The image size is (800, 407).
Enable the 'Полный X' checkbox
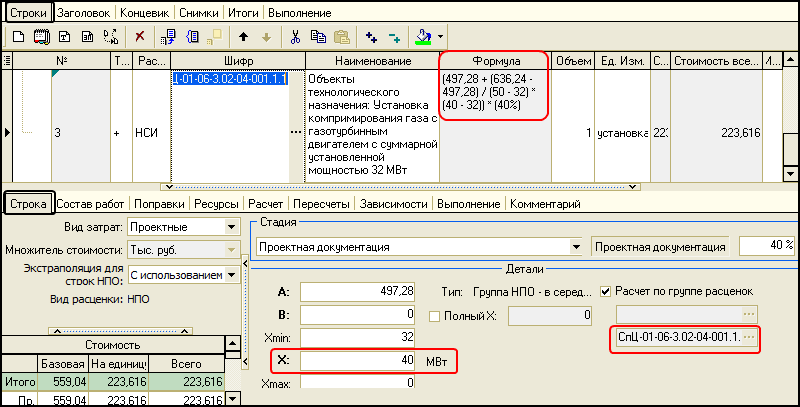[x=434, y=316]
